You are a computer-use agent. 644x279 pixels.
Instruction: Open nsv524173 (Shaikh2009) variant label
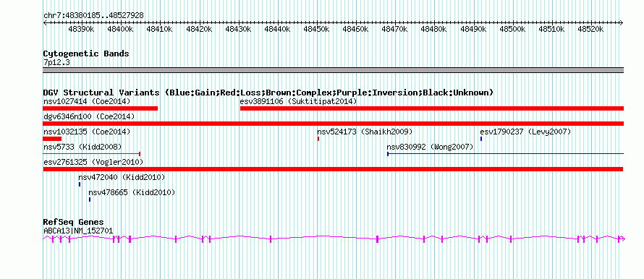pos(365,132)
